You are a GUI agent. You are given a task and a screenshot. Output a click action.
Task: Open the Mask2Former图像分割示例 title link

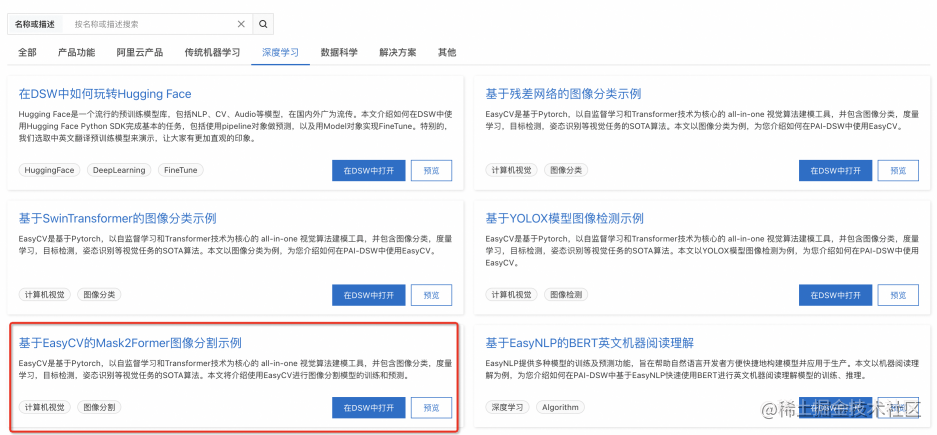point(130,343)
